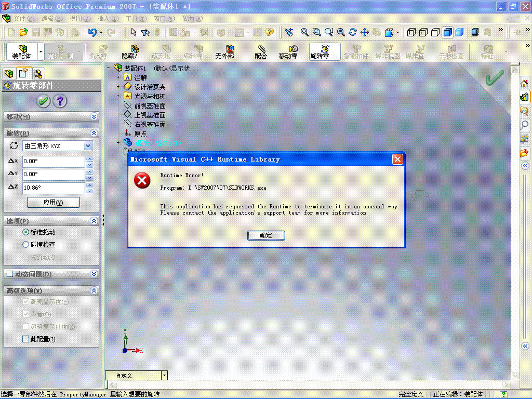The width and height of the screenshot is (532, 399).
Task: Switch to the FeatureManager tree tab
Action: pos(9,74)
